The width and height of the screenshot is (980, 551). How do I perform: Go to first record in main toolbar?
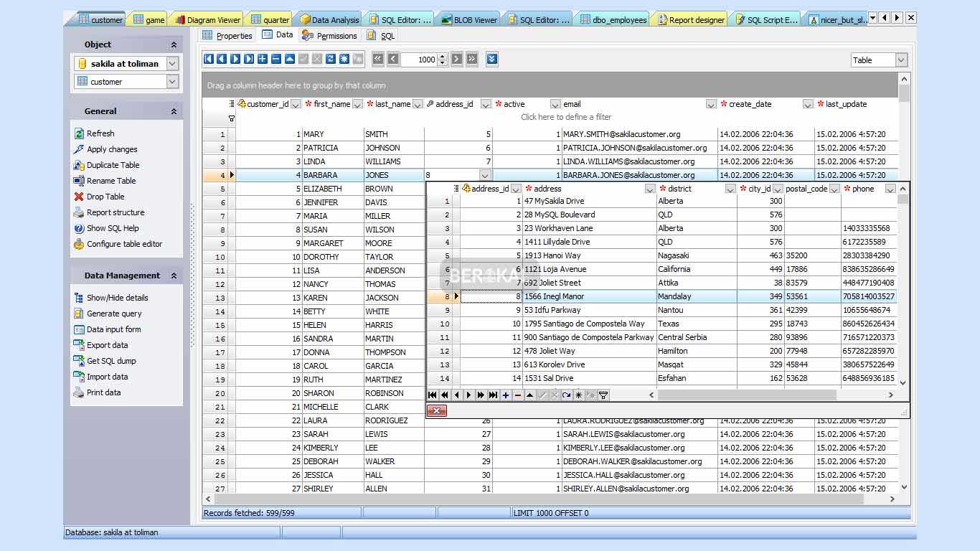pyautogui.click(x=209, y=60)
